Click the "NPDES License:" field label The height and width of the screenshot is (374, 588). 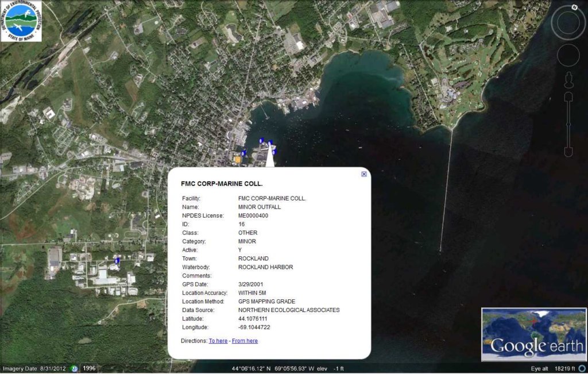[203, 215]
